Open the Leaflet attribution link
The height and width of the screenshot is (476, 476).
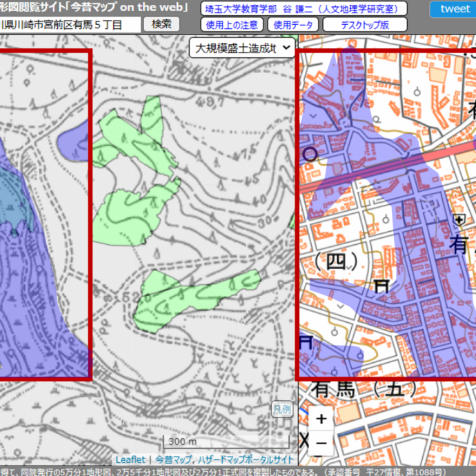coord(130,459)
